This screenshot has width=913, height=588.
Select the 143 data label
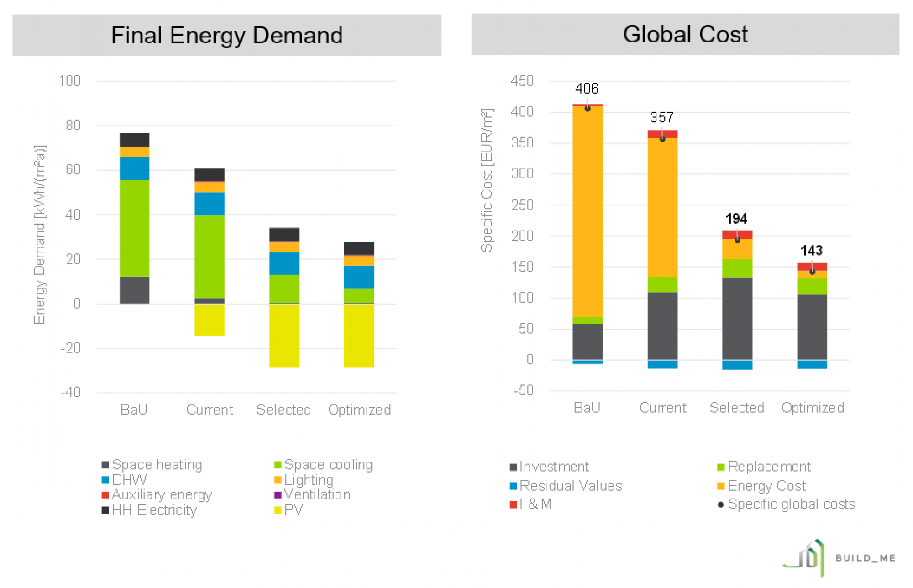pyautogui.click(x=812, y=251)
